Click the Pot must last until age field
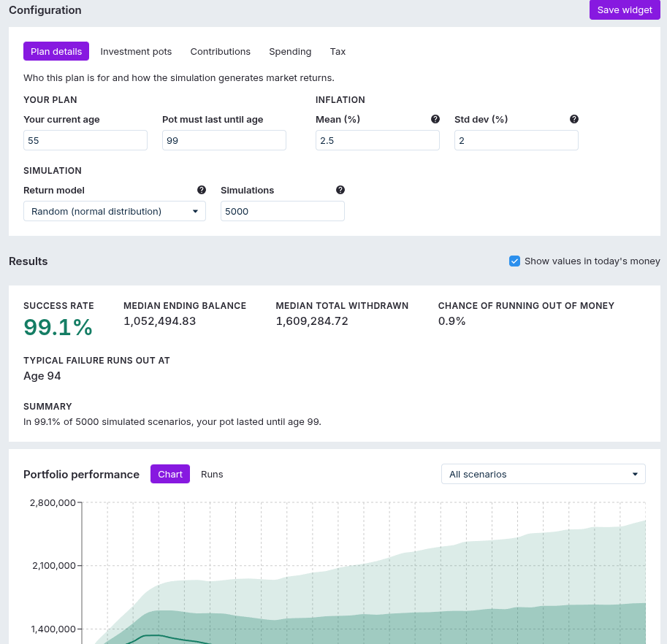 point(224,140)
